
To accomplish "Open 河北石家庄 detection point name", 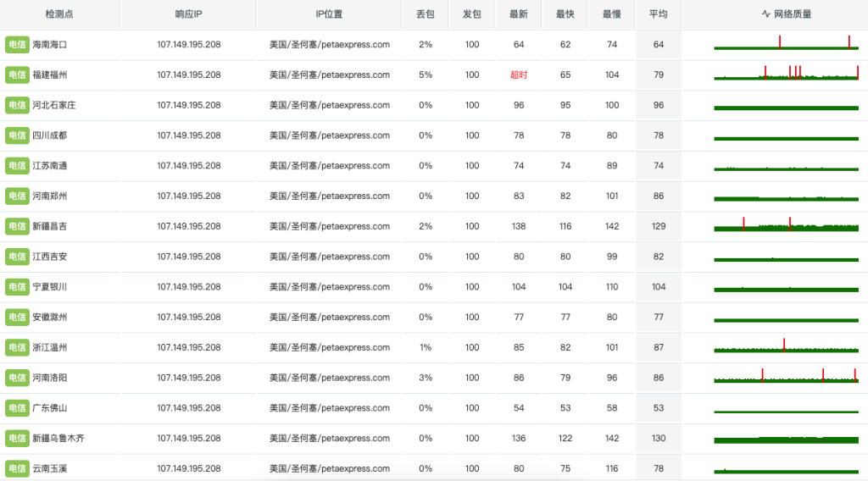I will point(54,105).
